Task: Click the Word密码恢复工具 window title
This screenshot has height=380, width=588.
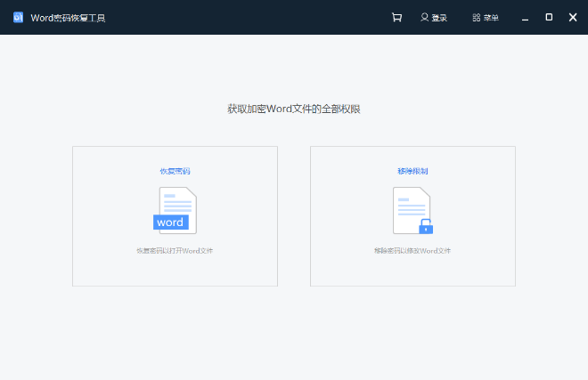Action: click(68, 18)
